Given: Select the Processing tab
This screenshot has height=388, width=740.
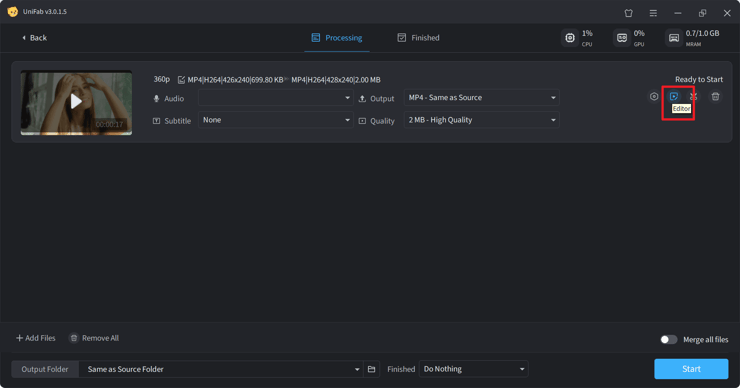Looking at the screenshot, I should (336, 38).
